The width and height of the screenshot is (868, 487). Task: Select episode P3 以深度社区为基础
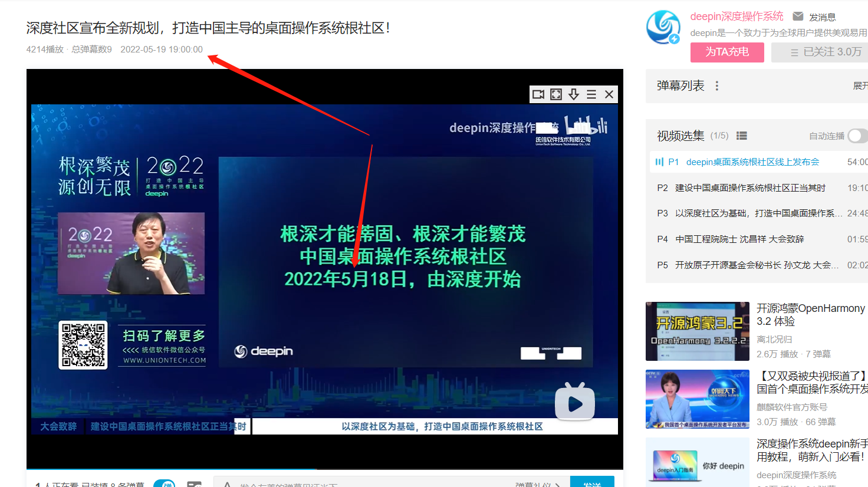tap(759, 213)
